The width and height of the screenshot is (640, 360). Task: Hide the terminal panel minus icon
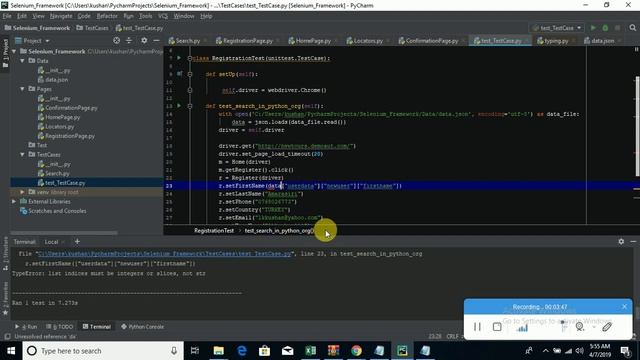633,242
